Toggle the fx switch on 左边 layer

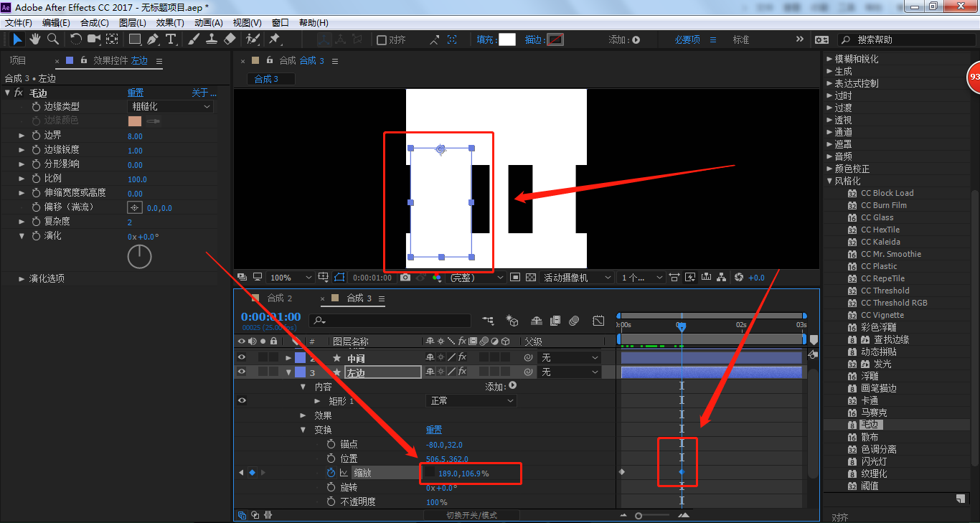coord(462,372)
